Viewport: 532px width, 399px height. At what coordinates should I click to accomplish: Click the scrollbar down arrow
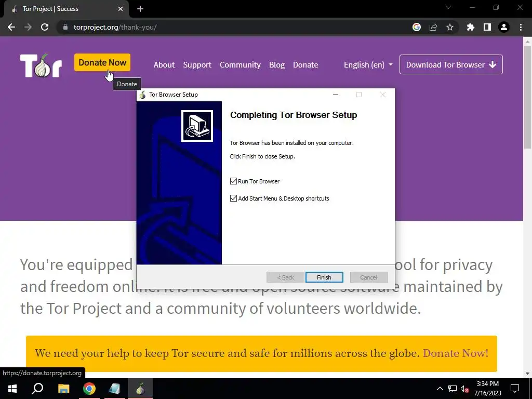(x=527, y=374)
